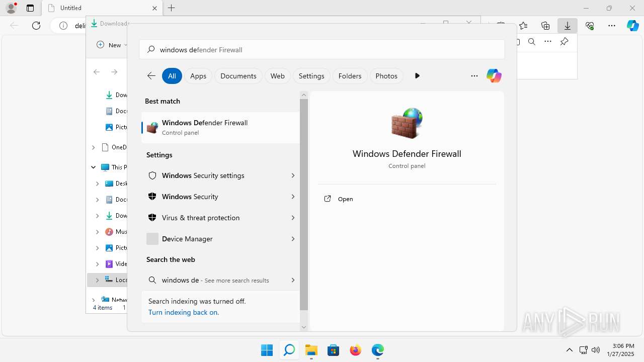Click Edge profile avatar icon
The height and width of the screenshot is (362, 644).
tap(11, 8)
